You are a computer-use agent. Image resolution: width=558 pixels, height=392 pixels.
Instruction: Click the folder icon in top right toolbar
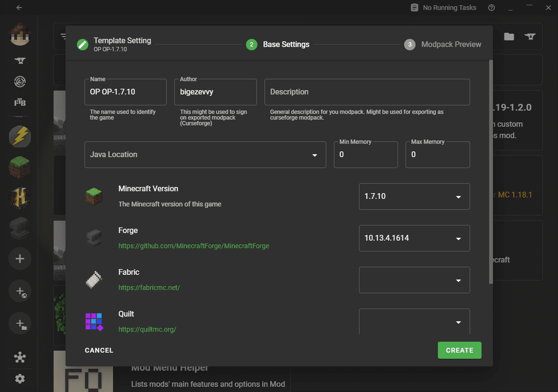509,36
